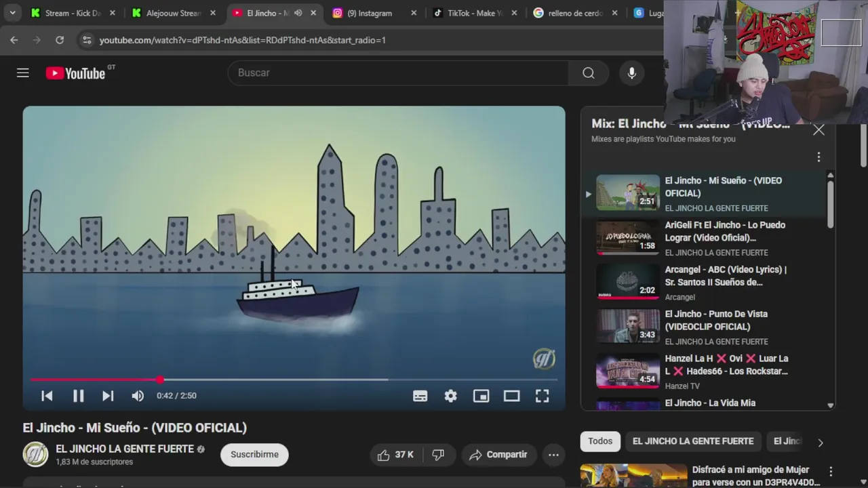868x488 pixels.
Task: Switch to (9) Instagram tab
Action: tap(370, 13)
